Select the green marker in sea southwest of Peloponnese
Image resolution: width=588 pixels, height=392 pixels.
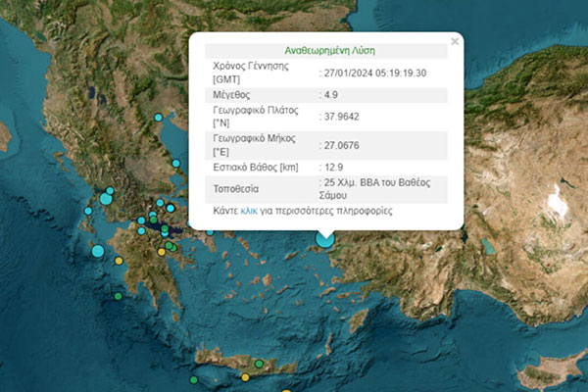[x=119, y=295]
